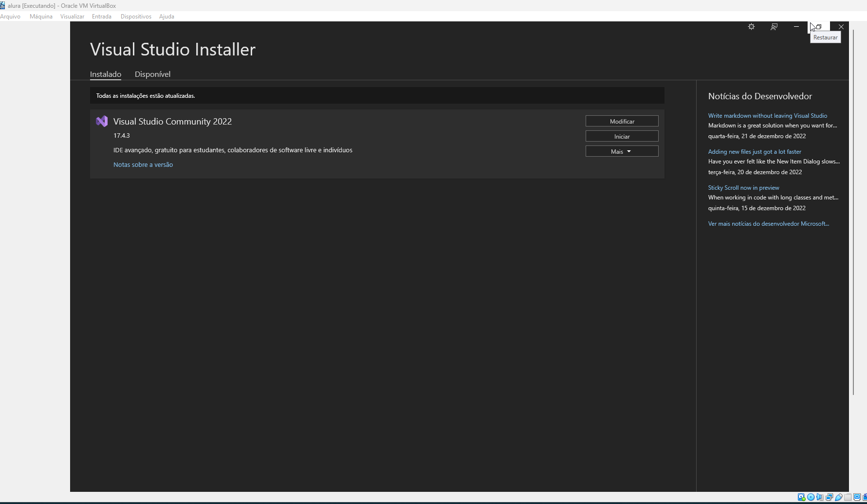Click the 'Have you ever felt like' summary text

click(774, 162)
